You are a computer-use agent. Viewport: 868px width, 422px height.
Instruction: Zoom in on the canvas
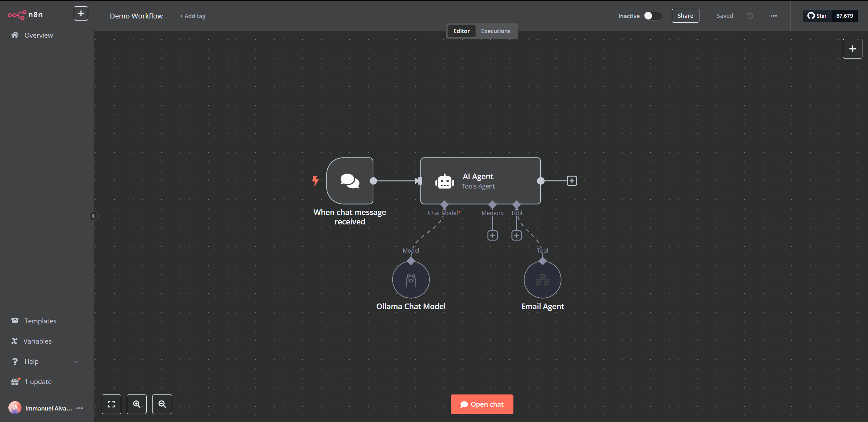137,404
